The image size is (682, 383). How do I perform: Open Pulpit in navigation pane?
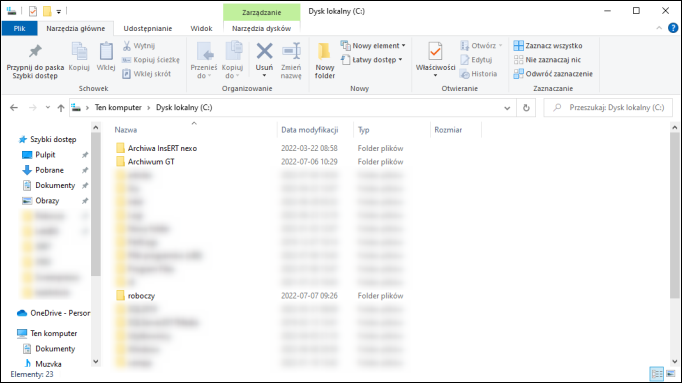(x=39, y=155)
